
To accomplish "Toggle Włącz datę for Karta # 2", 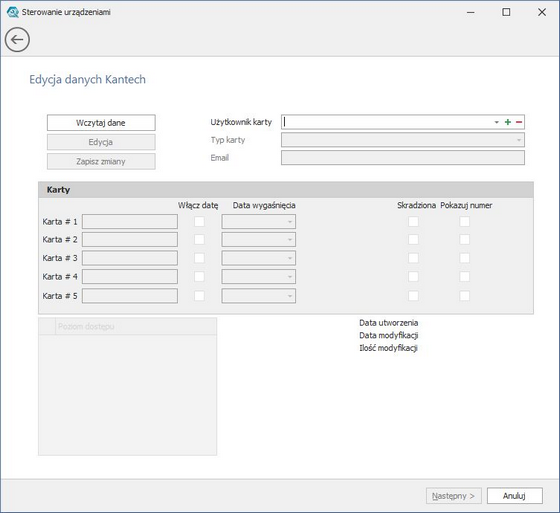I will pos(199,239).
